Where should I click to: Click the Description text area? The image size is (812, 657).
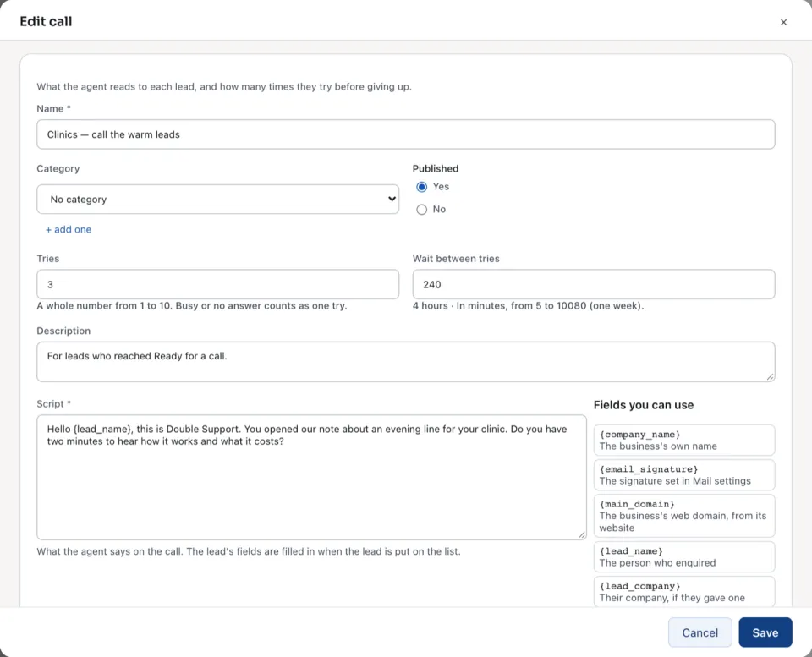pyautogui.click(x=406, y=361)
